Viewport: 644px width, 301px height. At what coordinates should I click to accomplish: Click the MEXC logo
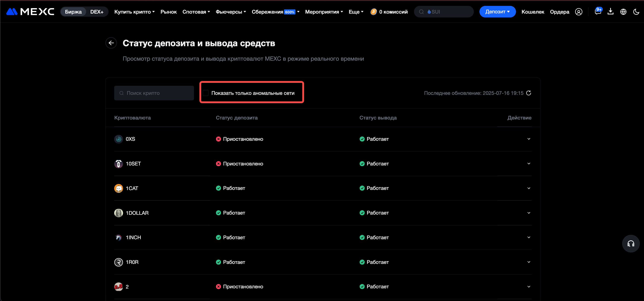(30, 12)
